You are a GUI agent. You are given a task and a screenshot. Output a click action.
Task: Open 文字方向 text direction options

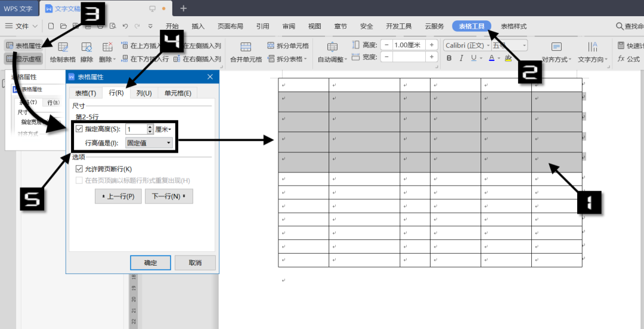593,52
